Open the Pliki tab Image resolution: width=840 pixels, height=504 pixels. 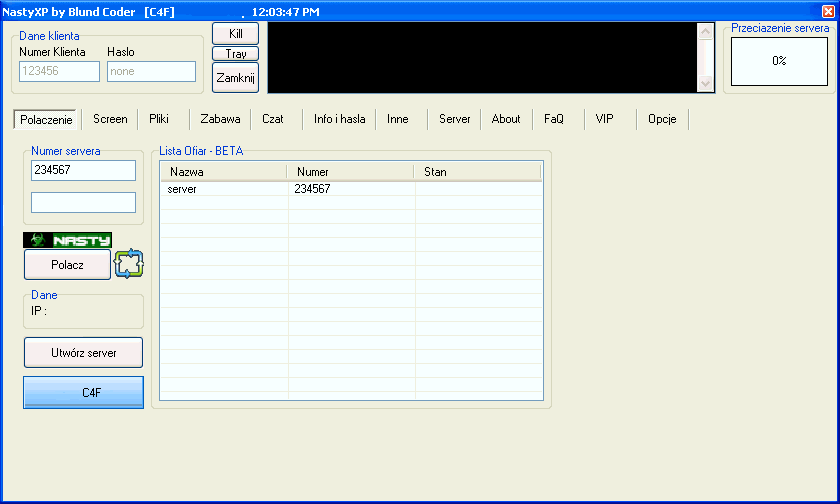[x=159, y=119]
